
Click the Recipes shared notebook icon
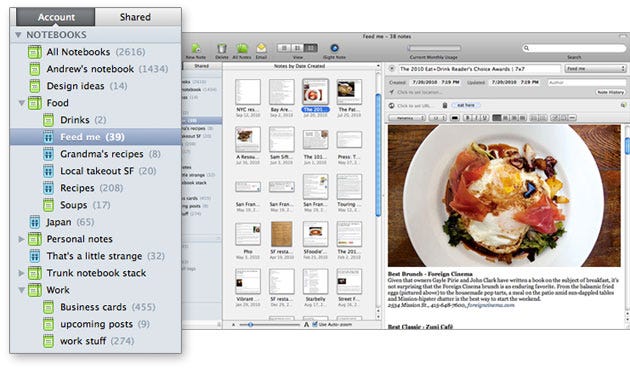tap(48, 188)
